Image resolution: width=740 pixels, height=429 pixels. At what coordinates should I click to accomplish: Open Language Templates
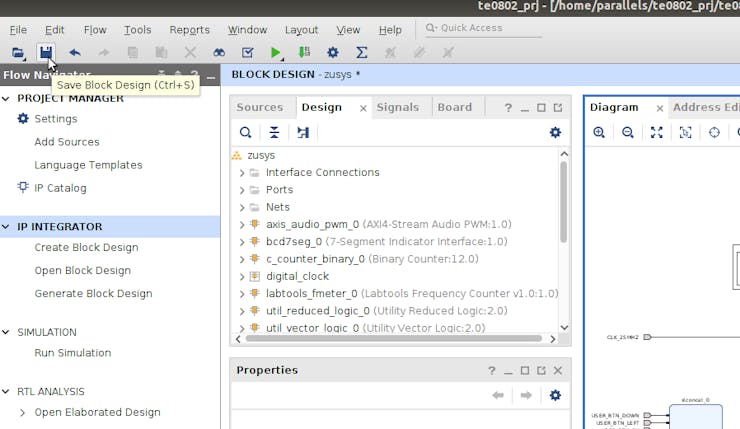[88, 165]
